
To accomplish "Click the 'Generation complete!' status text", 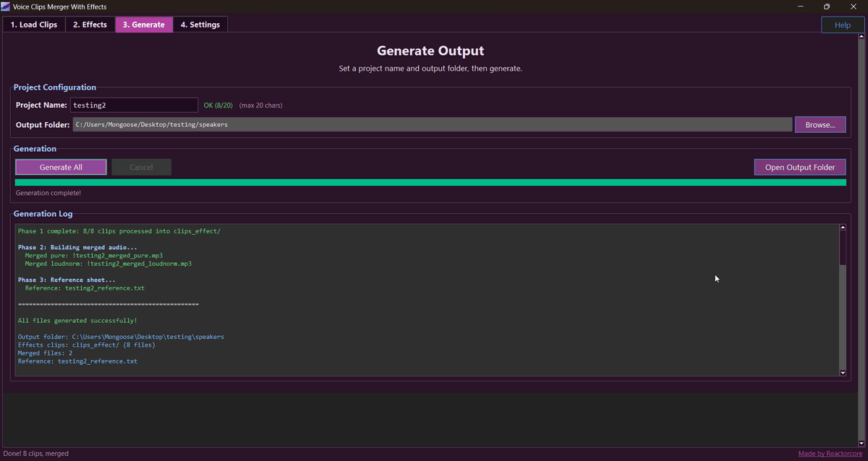I will tap(48, 194).
